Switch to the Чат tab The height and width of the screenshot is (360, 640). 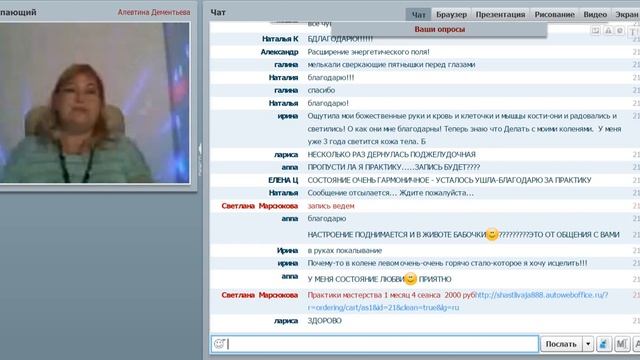418,15
